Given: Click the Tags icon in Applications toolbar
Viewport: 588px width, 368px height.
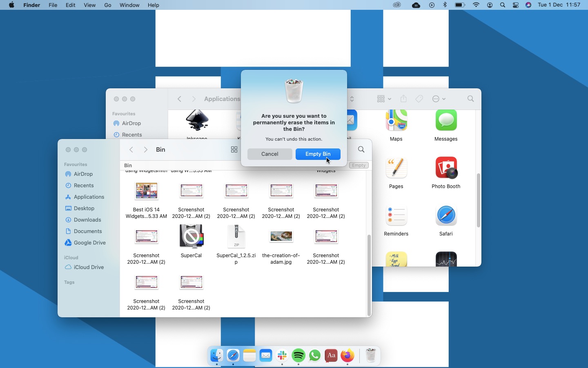Looking at the screenshot, I should click(x=419, y=99).
